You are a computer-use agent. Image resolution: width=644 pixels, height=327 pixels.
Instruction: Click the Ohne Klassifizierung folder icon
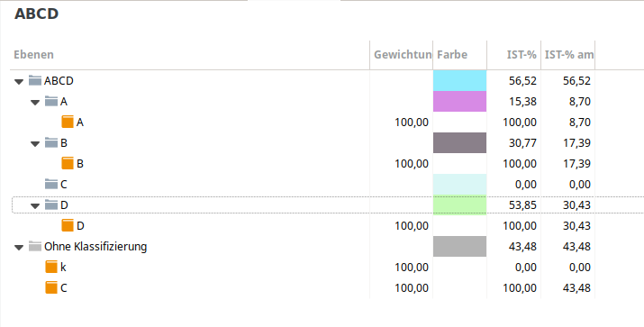click(x=35, y=247)
